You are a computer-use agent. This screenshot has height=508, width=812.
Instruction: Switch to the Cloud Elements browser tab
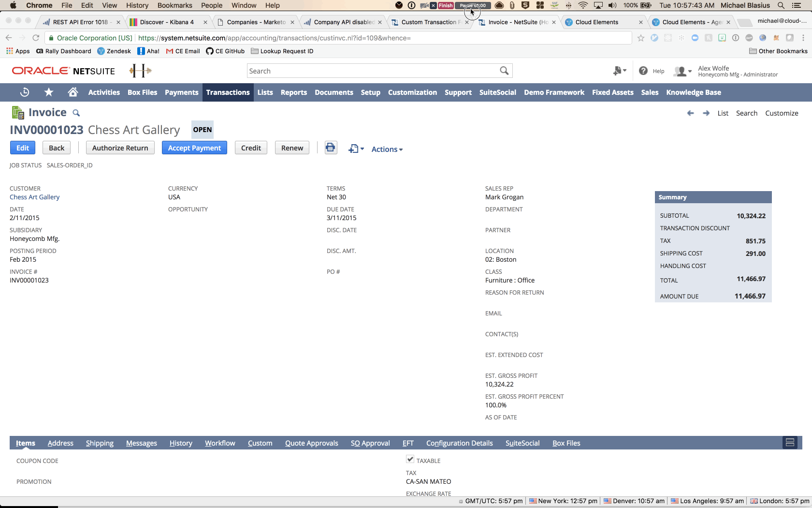coord(604,22)
